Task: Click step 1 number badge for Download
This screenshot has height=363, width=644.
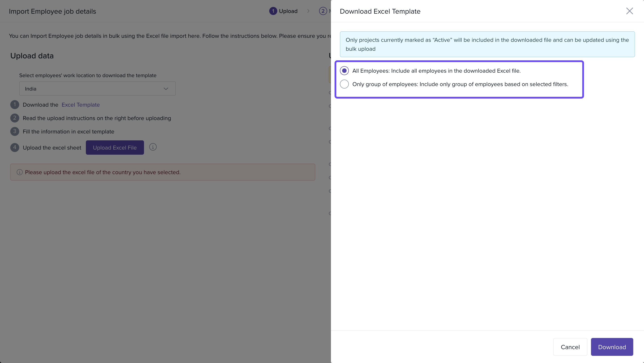Action: coord(15,104)
